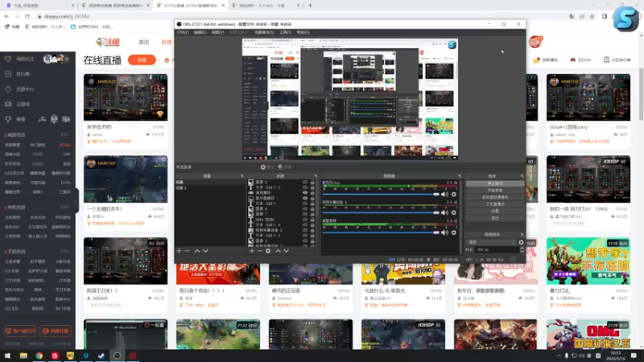The image size is (644, 362).
Task: Toggle visibility eye of 图像 5 source
Action: tap(305, 182)
